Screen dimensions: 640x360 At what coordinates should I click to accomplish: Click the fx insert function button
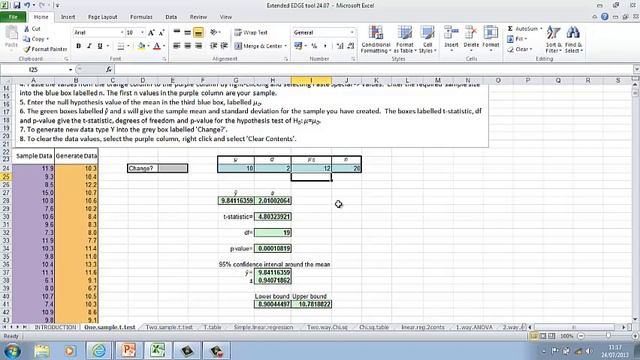click(x=109, y=70)
